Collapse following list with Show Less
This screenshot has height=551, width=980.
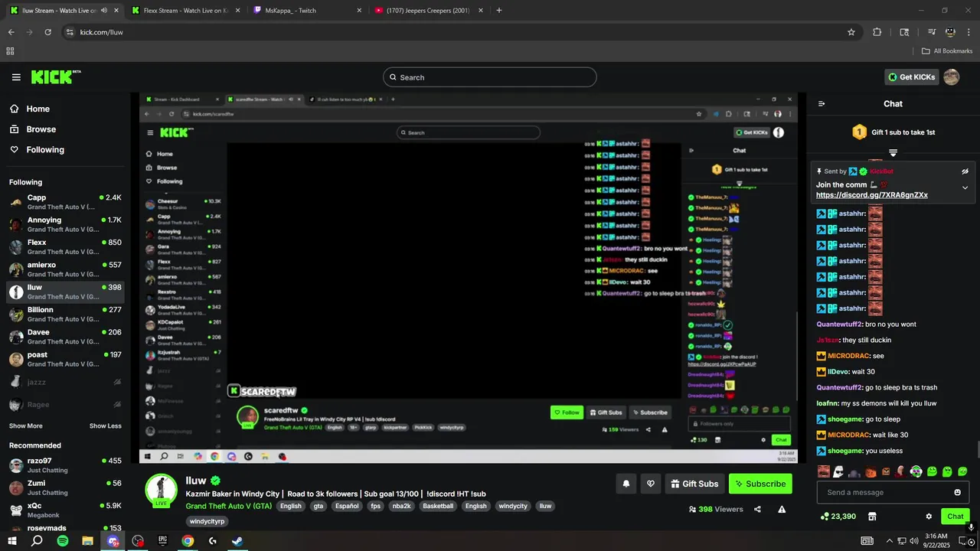(x=105, y=426)
